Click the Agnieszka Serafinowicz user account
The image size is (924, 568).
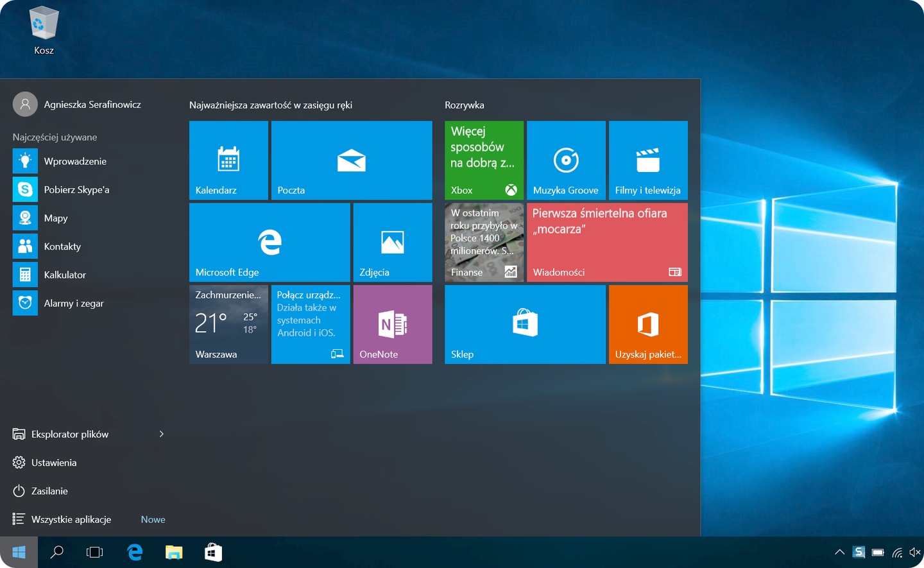click(x=77, y=104)
